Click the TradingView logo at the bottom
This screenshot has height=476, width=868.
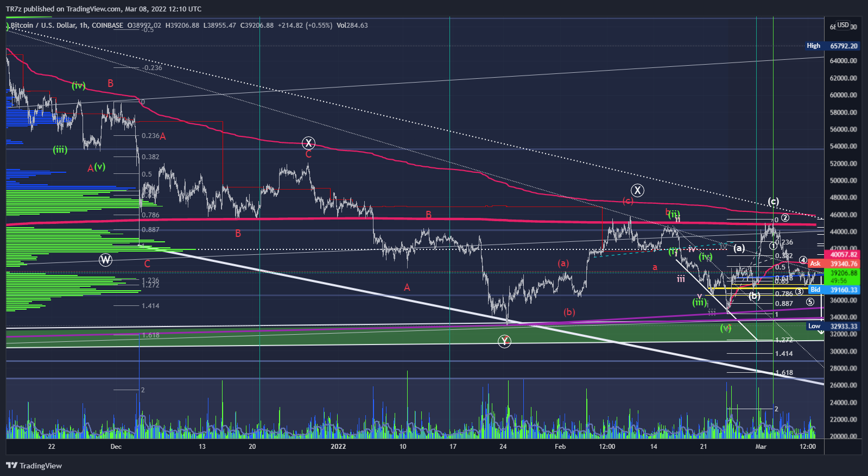click(34, 466)
